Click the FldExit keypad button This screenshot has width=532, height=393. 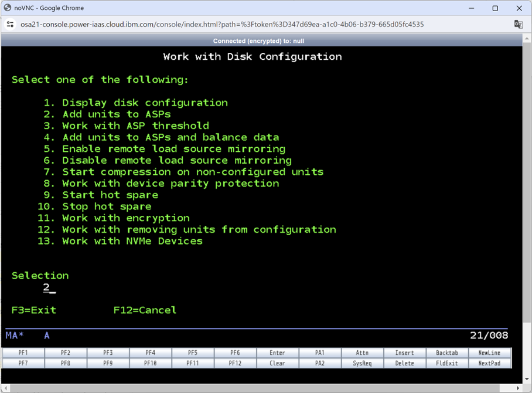(x=447, y=363)
